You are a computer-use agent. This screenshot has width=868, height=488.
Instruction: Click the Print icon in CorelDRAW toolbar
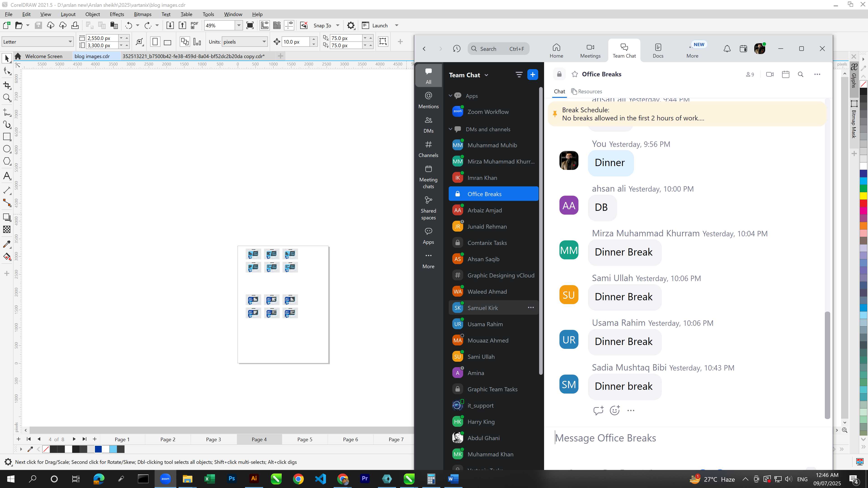pyautogui.click(x=75, y=25)
